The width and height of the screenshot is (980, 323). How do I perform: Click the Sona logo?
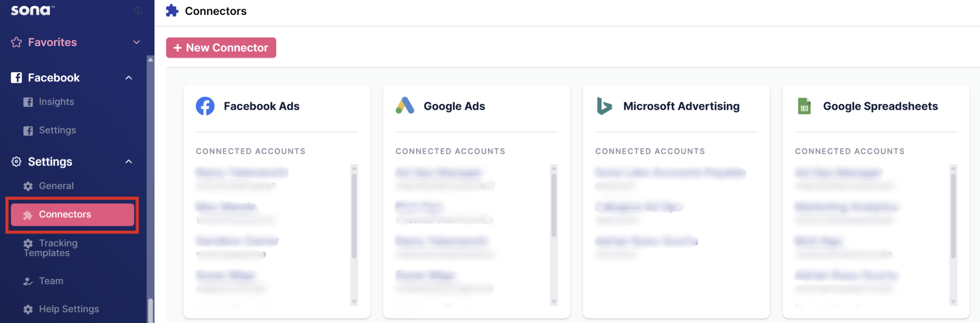(32, 10)
